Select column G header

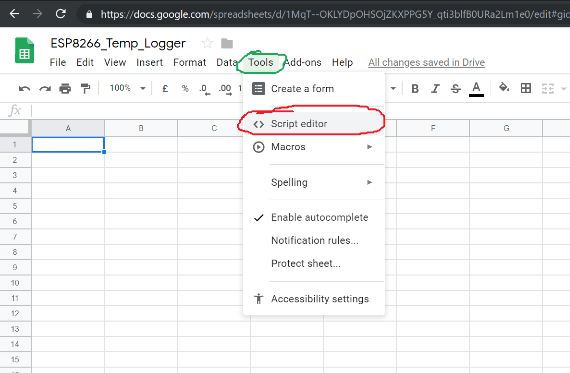point(506,128)
